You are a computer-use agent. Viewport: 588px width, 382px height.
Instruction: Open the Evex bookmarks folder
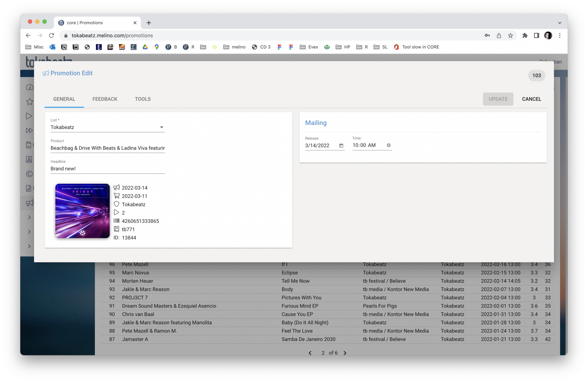(x=309, y=47)
